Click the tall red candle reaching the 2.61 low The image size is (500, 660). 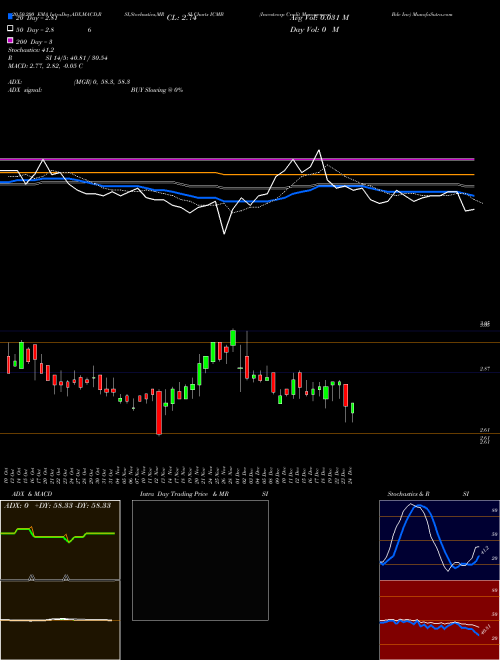159,412
